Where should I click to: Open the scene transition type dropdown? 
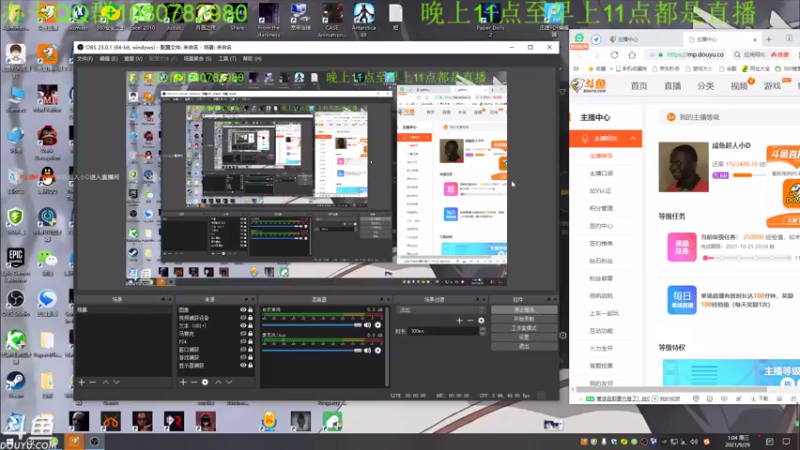click(441, 310)
